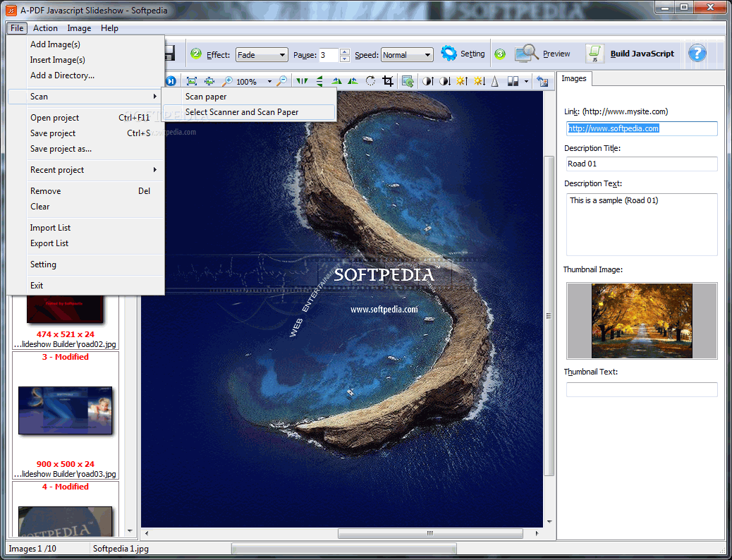732x560 pixels.
Task: Decrease brightness with sun down icon
Action: click(x=479, y=81)
